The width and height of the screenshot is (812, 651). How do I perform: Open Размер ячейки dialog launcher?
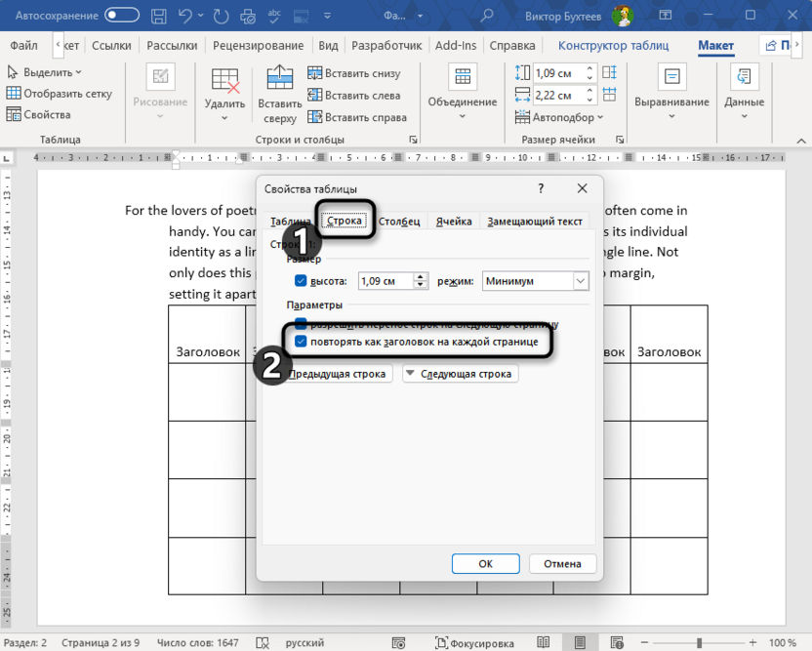620,140
